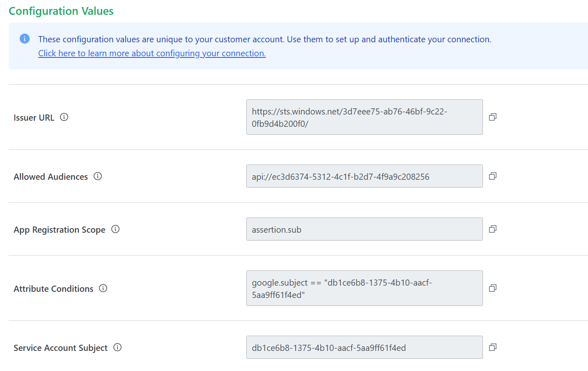Click the banner text about unique configuration values
Viewport: 588px width, 371px height.
click(265, 39)
